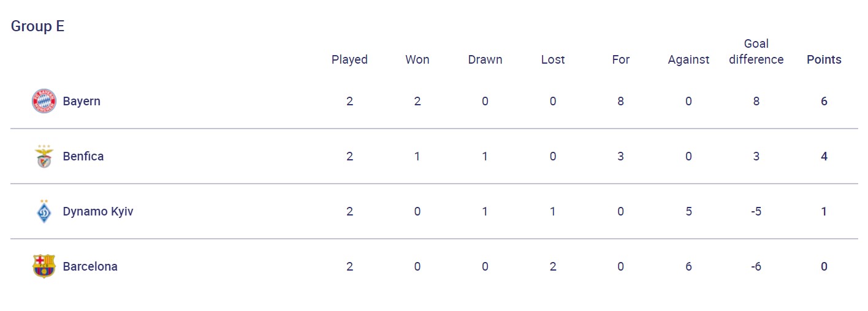The image size is (868, 311).
Task: Select the Against column header
Action: click(688, 59)
